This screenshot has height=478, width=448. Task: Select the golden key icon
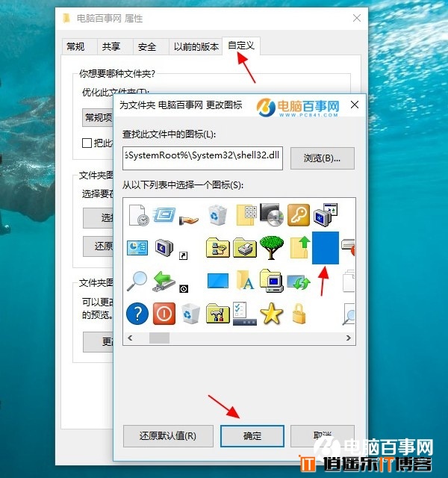pos(299,215)
